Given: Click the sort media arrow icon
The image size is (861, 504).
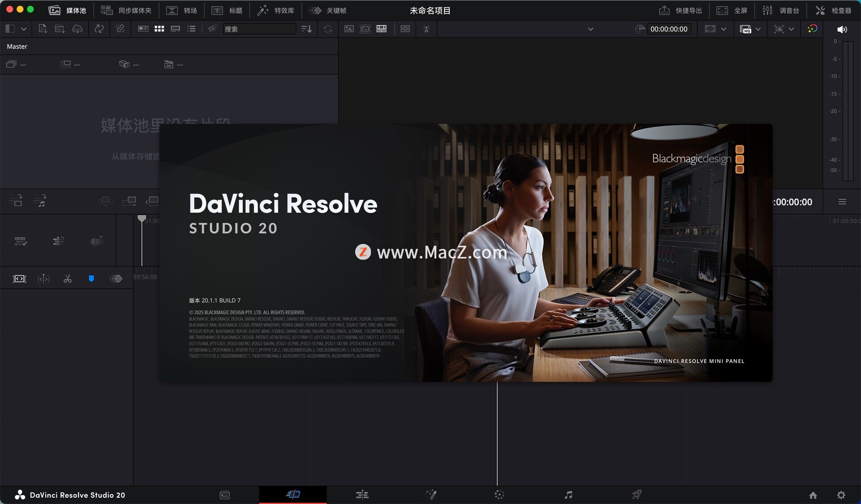Looking at the screenshot, I should (307, 29).
